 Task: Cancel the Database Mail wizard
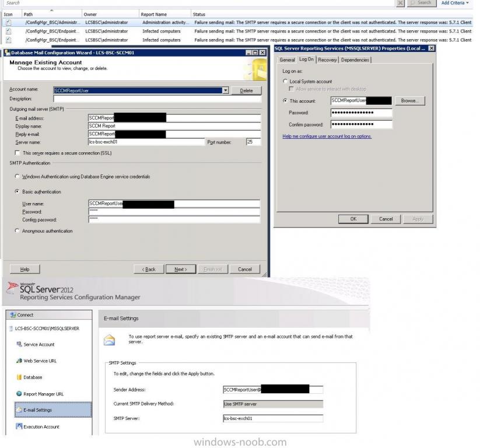pos(245,269)
